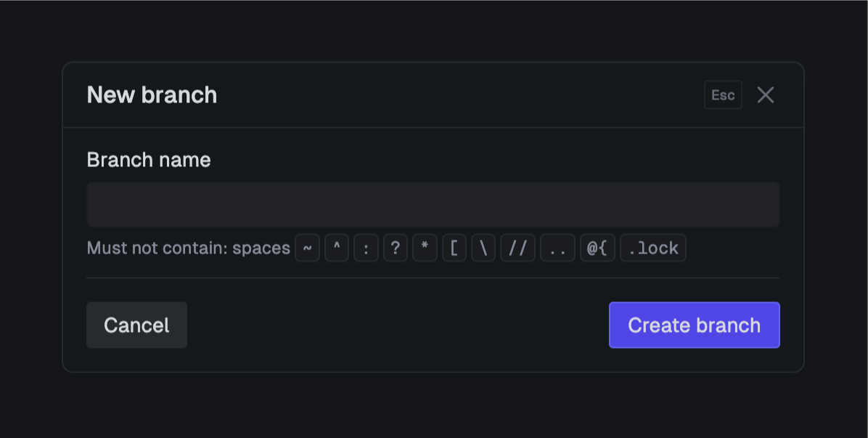Click the question mark restriction chip
Viewport: 868px width, 438px height.
[x=395, y=248]
